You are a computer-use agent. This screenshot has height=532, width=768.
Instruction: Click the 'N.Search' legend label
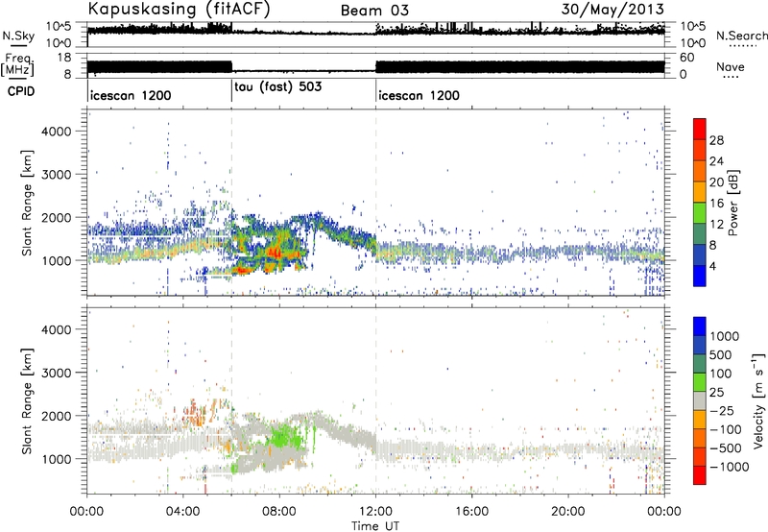coord(741,36)
